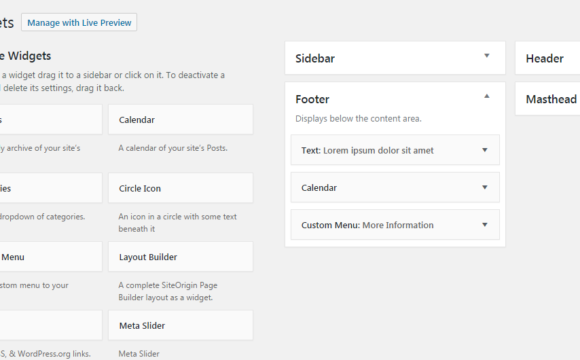Select the Categories available widget on left
The width and height of the screenshot is (580, 360).
[x=51, y=188]
